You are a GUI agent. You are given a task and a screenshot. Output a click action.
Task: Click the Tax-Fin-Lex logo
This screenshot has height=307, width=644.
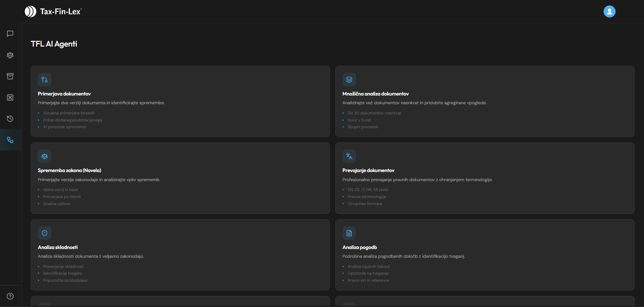click(x=53, y=11)
